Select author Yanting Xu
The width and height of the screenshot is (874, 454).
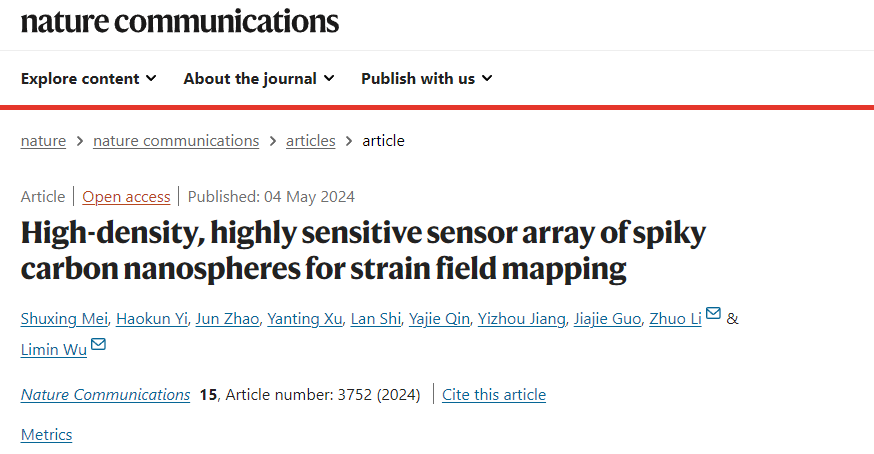pyautogui.click(x=305, y=319)
